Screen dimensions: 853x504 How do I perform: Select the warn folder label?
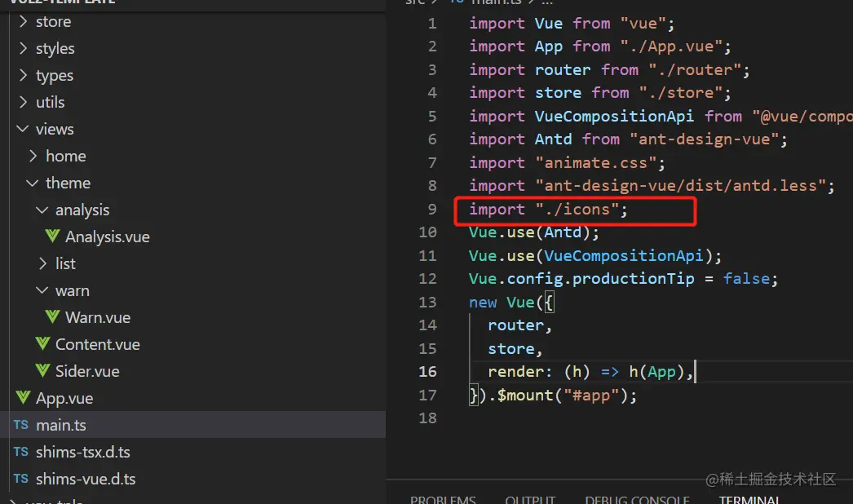pos(73,290)
